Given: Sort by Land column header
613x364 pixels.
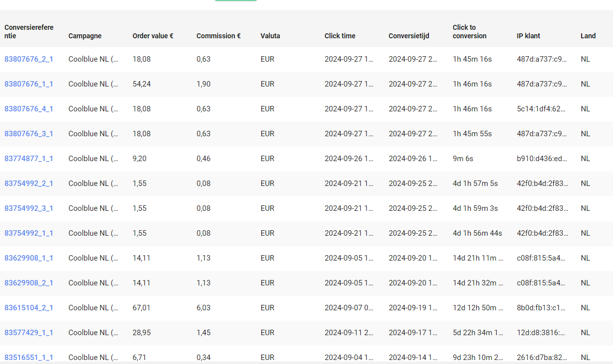Looking at the screenshot, I should tap(588, 36).
